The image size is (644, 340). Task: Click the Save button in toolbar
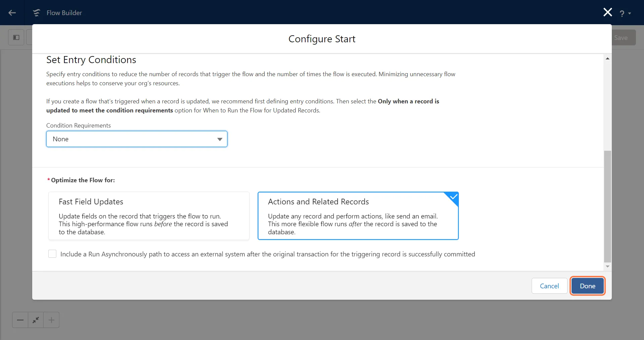pos(621,38)
